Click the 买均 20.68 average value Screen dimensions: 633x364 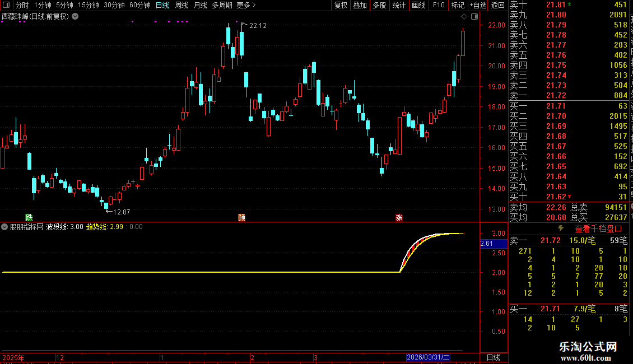coord(556,217)
